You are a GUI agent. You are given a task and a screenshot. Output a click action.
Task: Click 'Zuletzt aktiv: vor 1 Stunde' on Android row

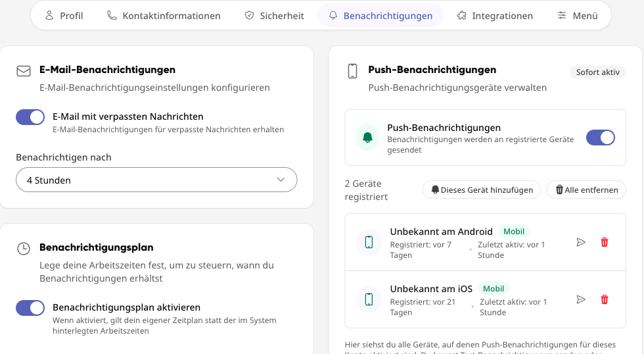click(511, 250)
